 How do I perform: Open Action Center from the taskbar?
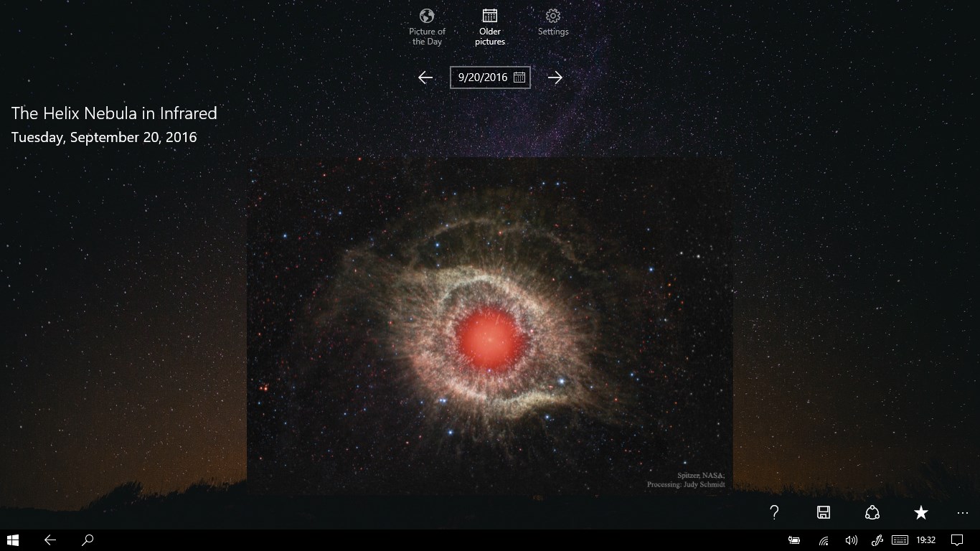[x=957, y=540]
